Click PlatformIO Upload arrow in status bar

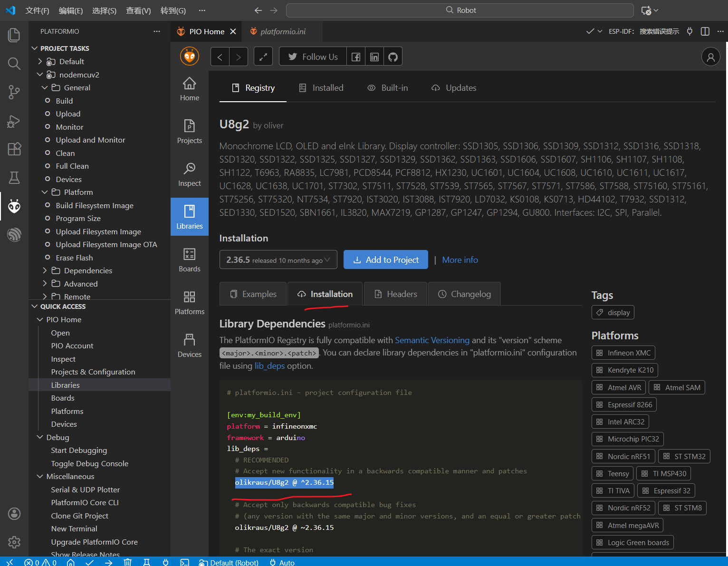point(109,562)
